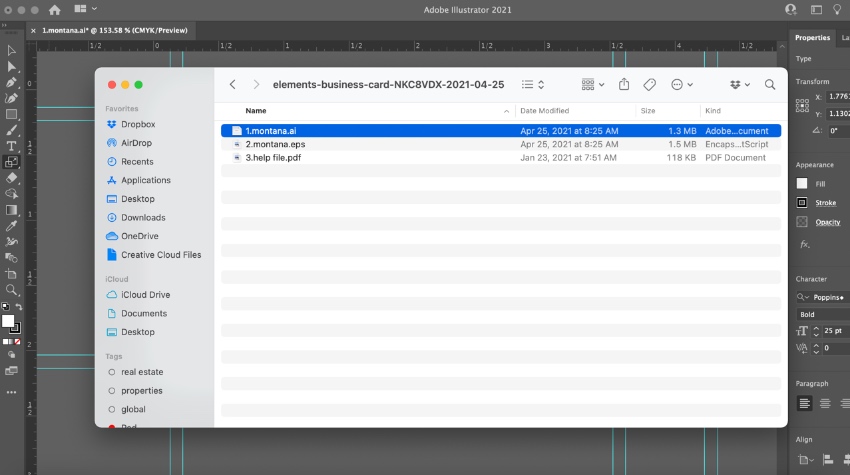850x475 pixels.
Task: Open Stroke options link
Action: pos(825,203)
